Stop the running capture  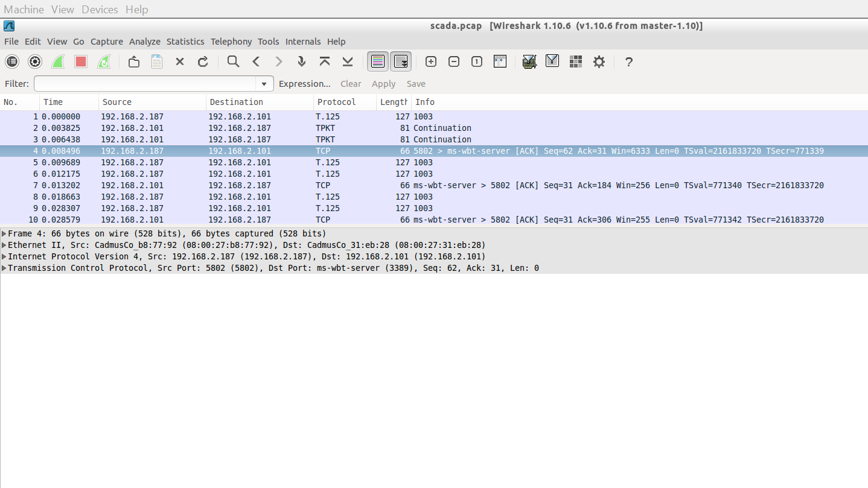pyautogui.click(x=81, y=62)
